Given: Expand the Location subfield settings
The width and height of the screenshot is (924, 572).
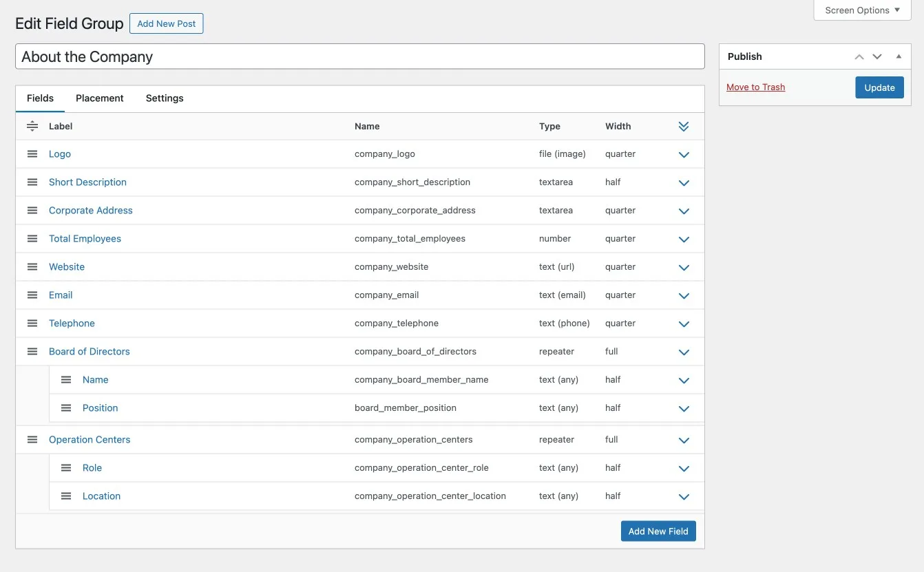Looking at the screenshot, I should tap(684, 497).
